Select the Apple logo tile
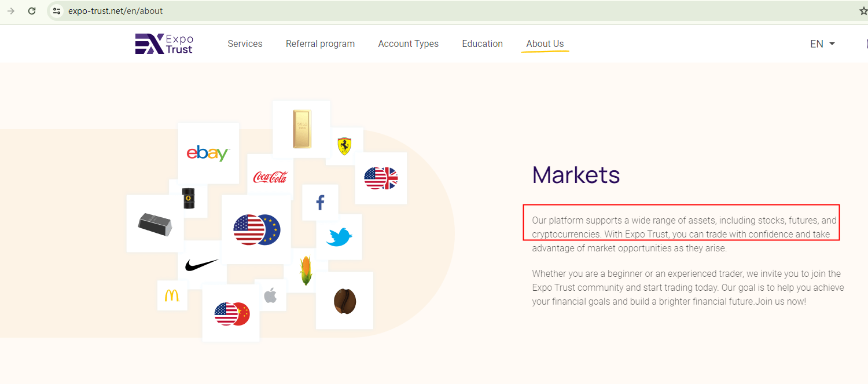The width and height of the screenshot is (868, 384). pos(270,295)
